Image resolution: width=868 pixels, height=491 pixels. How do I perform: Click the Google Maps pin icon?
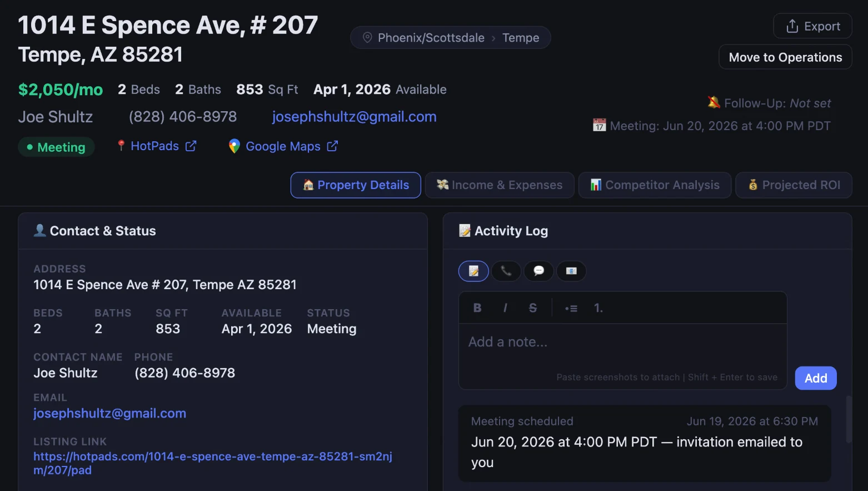tap(235, 146)
